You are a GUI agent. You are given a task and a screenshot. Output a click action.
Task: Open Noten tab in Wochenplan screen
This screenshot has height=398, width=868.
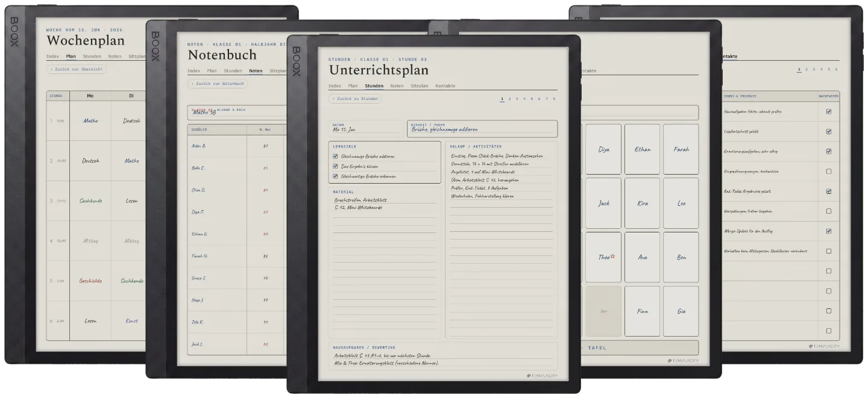pyautogui.click(x=115, y=56)
